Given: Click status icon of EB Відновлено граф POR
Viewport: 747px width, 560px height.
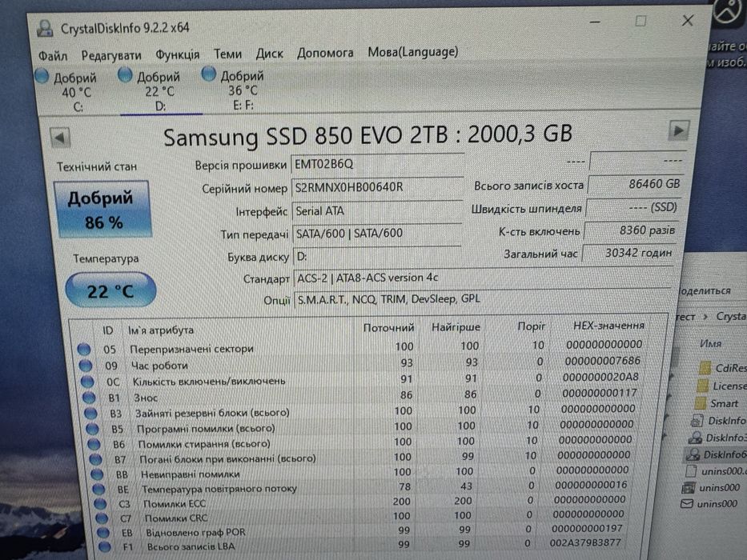Looking at the screenshot, I should pos(103,533).
